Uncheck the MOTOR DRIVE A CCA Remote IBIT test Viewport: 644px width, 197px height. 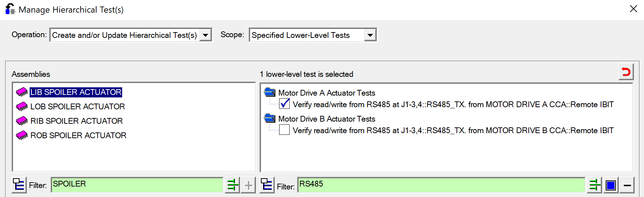click(284, 104)
